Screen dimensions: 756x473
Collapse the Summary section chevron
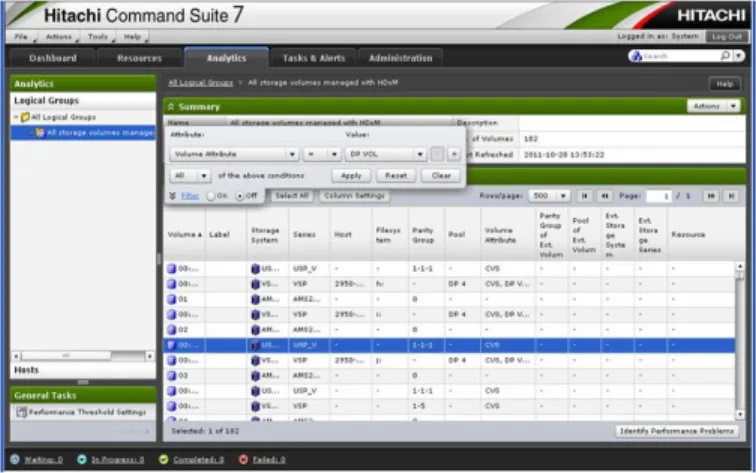(x=171, y=107)
